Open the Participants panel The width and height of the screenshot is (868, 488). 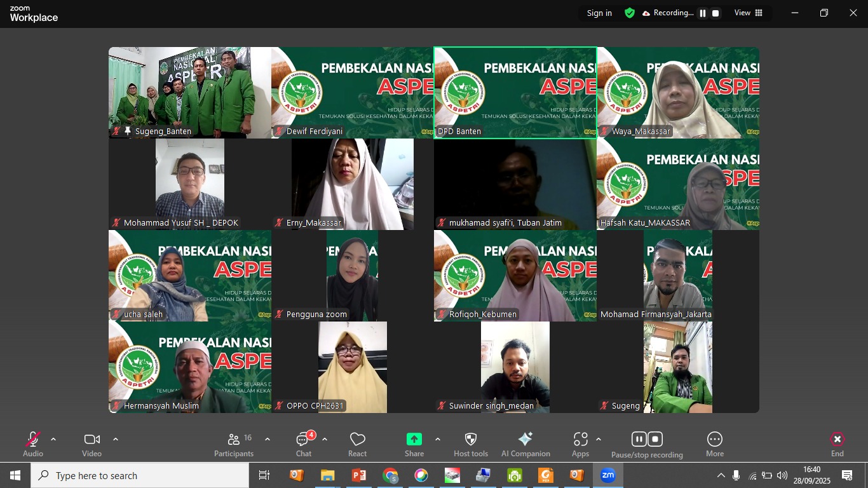[x=234, y=444]
